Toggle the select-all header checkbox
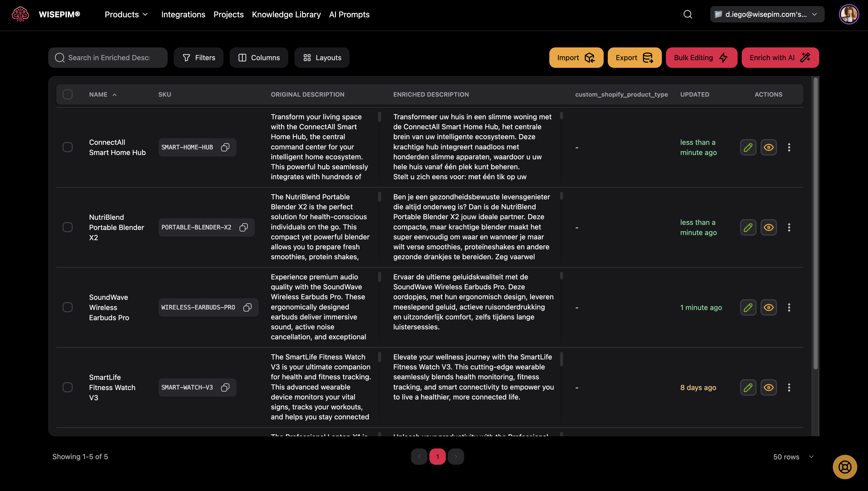The width and height of the screenshot is (868, 491). click(68, 94)
